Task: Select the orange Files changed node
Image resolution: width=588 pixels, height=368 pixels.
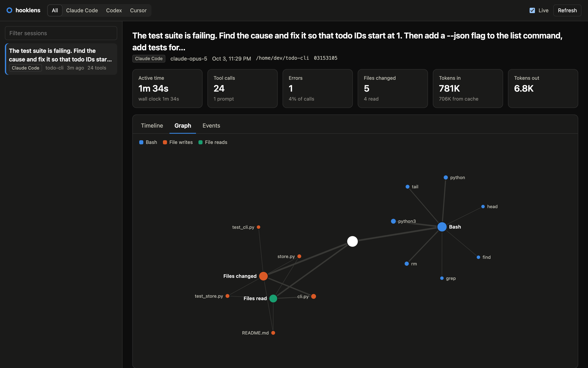Action: point(263,276)
